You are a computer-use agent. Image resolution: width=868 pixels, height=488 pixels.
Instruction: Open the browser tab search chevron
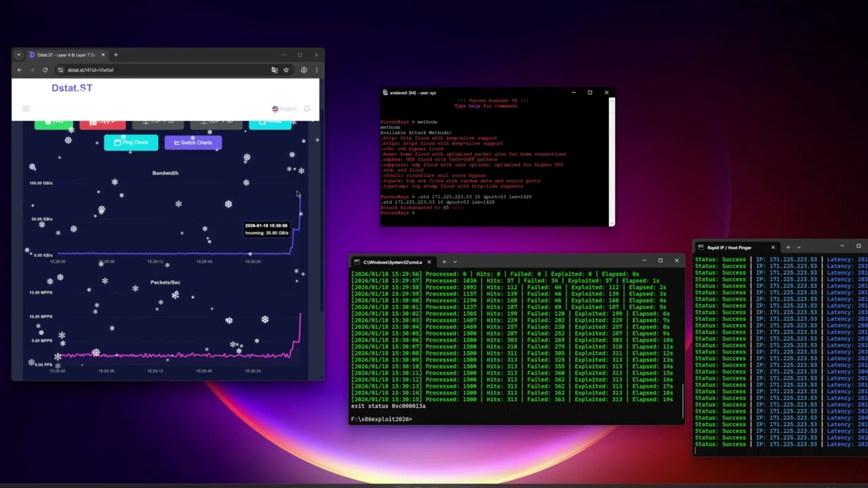[19, 55]
